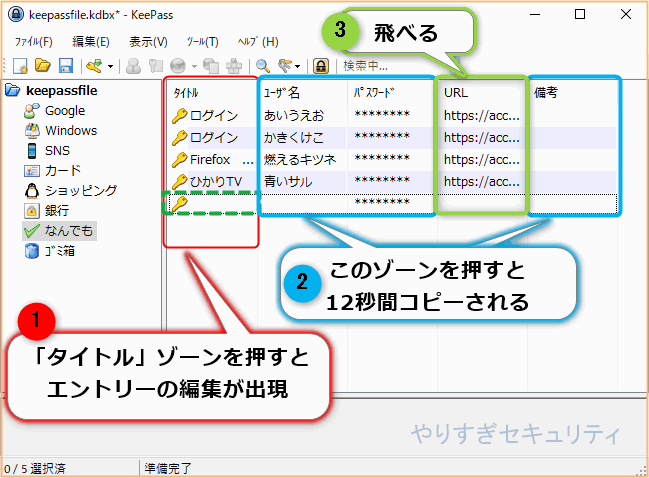Lock the workspace with the padlock icon
The image size is (649, 478).
321,65
